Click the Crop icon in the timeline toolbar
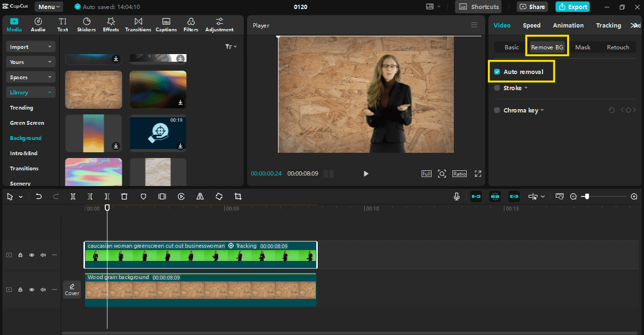This screenshot has width=644, height=335. point(238,196)
